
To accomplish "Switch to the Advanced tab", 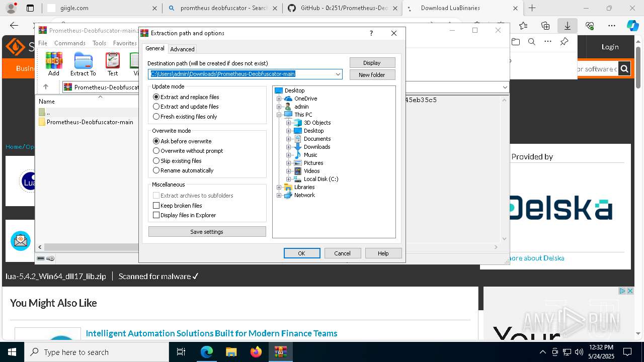I will coord(182,49).
